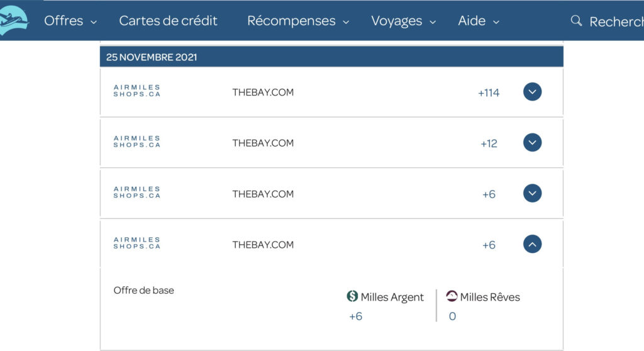This screenshot has width=644, height=351.
Task: Go to Cartes de crédit
Action: click(x=168, y=21)
